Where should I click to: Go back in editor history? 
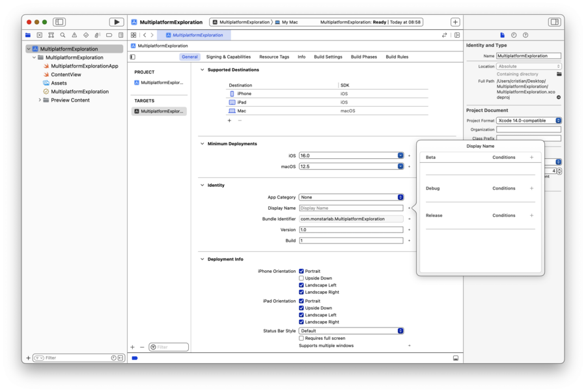click(x=145, y=35)
